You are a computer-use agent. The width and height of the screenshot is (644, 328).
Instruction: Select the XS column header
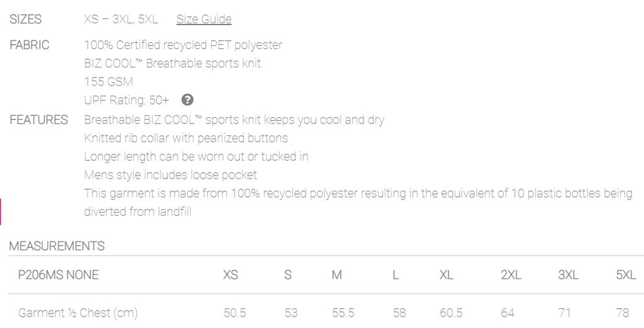(x=230, y=275)
